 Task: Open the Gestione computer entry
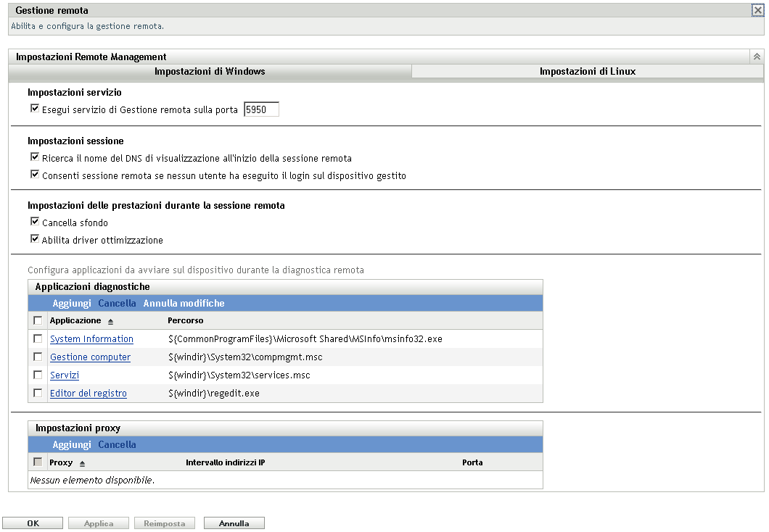(x=89, y=357)
